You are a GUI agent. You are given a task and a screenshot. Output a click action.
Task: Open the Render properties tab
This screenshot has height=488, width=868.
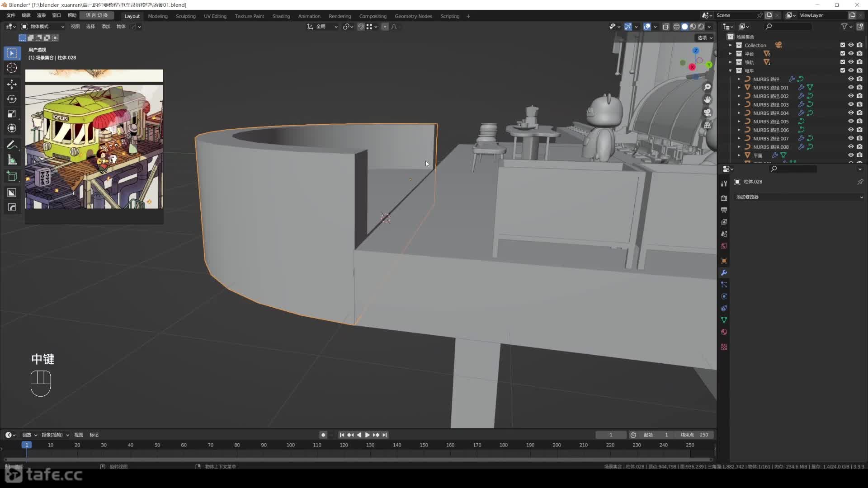724,198
